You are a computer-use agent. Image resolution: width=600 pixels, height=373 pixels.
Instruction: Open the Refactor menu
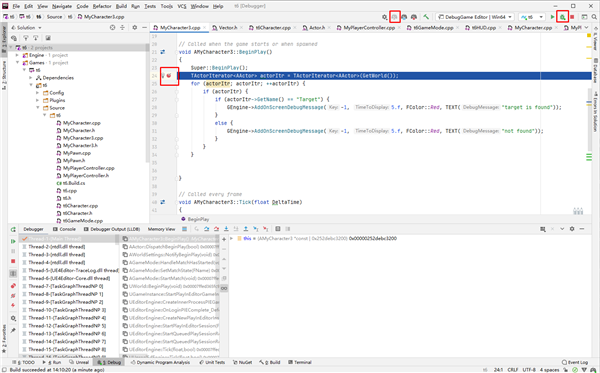point(102,6)
